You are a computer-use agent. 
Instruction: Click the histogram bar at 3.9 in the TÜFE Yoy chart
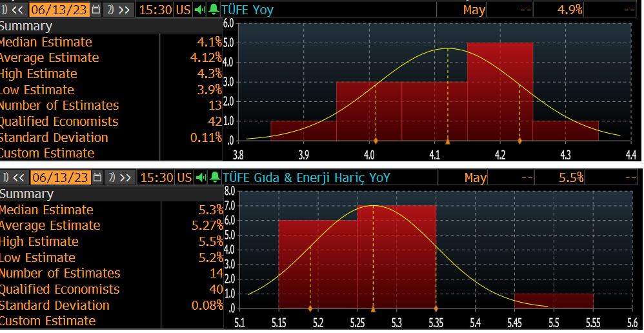pos(303,130)
